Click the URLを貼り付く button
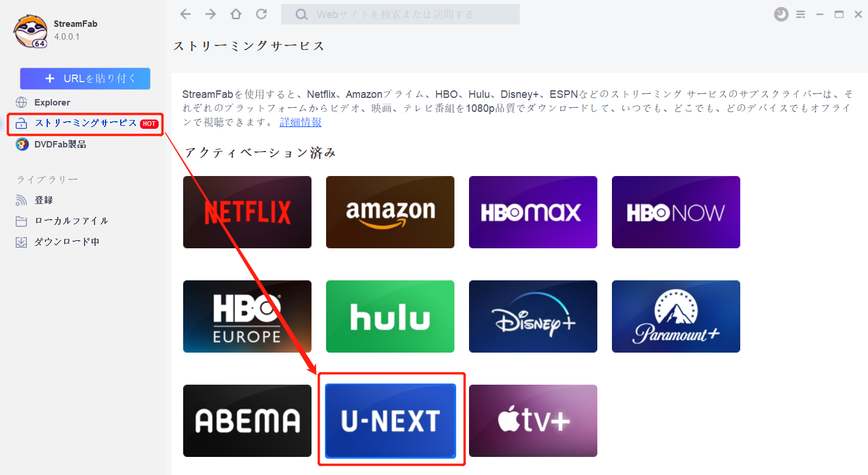Image resolution: width=868 pixels, height=475 pixels. point(85,78)
